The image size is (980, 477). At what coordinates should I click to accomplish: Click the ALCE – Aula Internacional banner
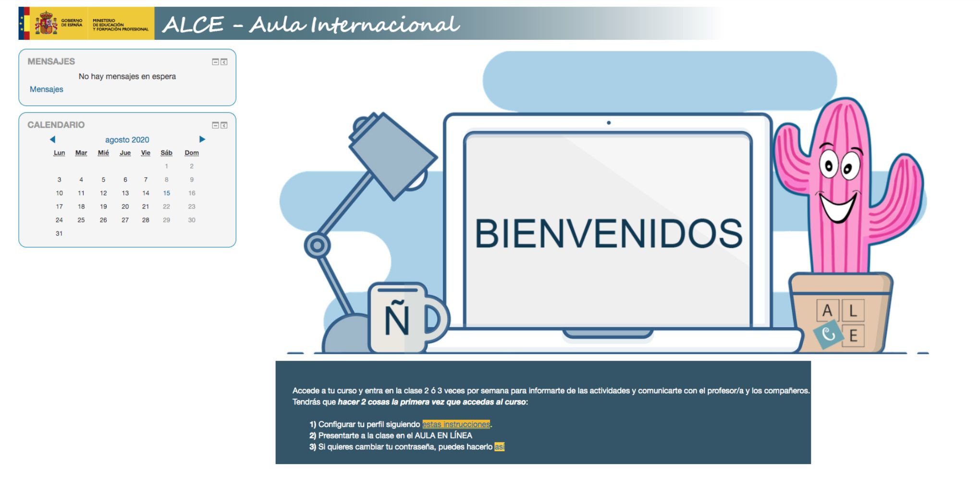pyautogui.click(x=311, y=23)
